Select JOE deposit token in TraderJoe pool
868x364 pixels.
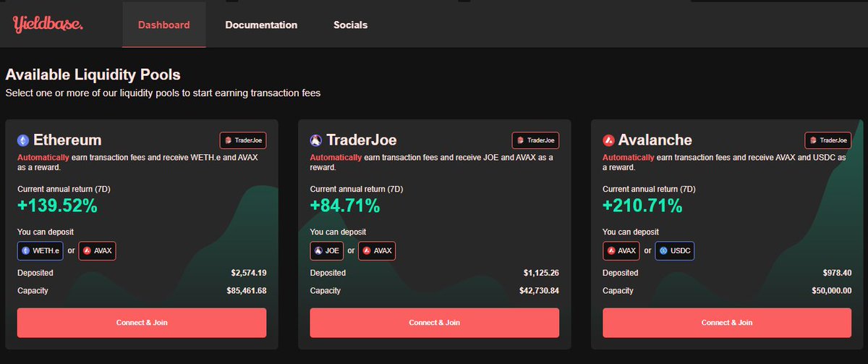click(327, 251)
